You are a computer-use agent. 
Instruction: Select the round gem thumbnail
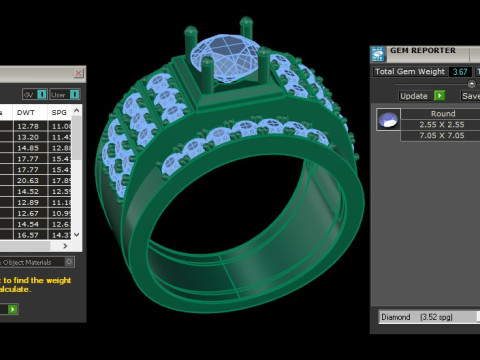(388, 119)
